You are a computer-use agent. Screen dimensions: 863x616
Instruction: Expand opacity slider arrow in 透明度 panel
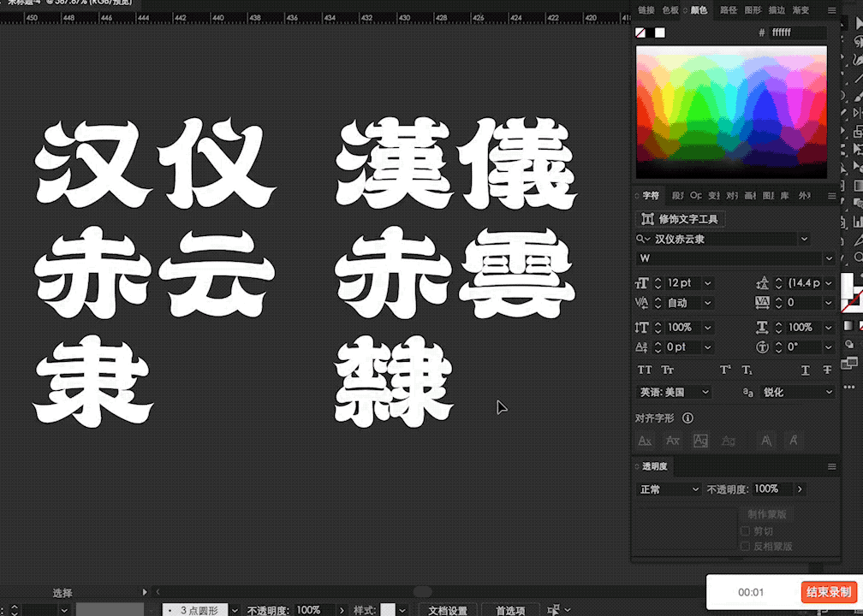pyautogui.click(x=799, y=489)
